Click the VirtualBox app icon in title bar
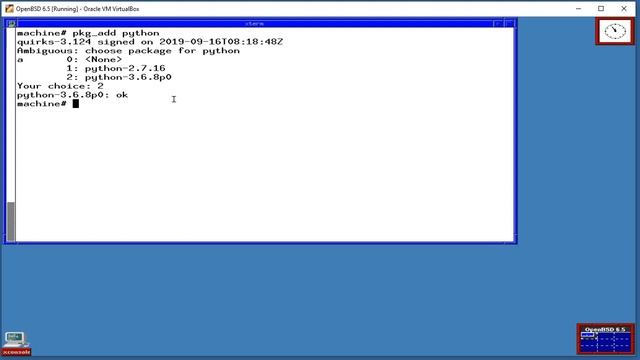The height and width of the screenshot is (360, 640). 9,9
